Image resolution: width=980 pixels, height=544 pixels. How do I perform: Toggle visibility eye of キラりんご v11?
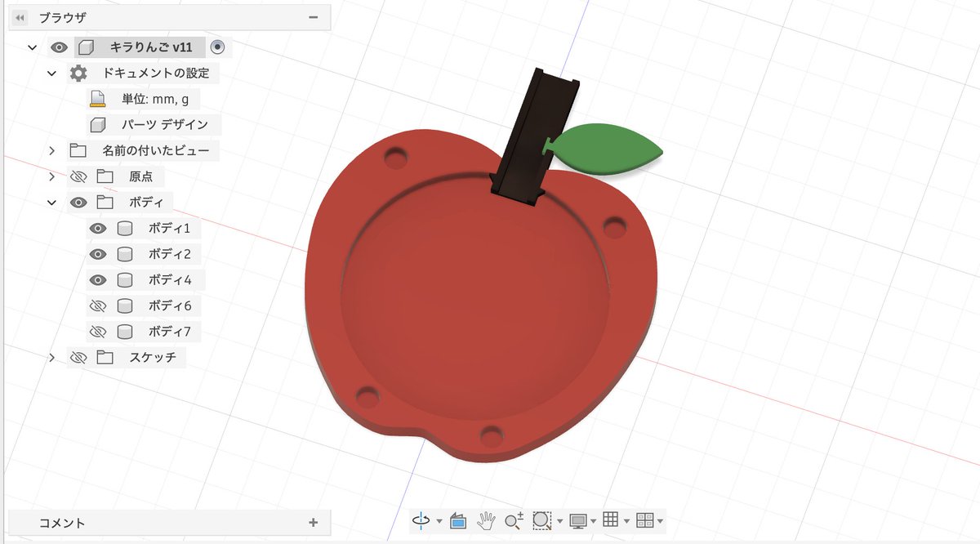(x=58, y=47)
